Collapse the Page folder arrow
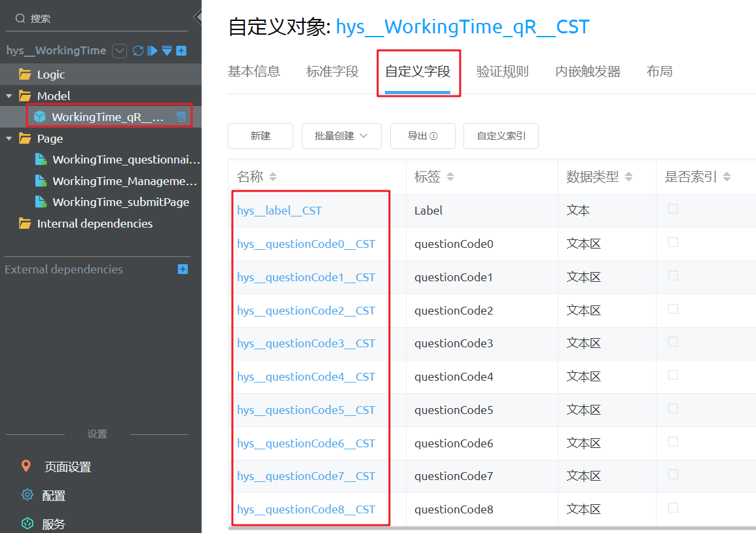The image size is (756, 533). (9, 138)
